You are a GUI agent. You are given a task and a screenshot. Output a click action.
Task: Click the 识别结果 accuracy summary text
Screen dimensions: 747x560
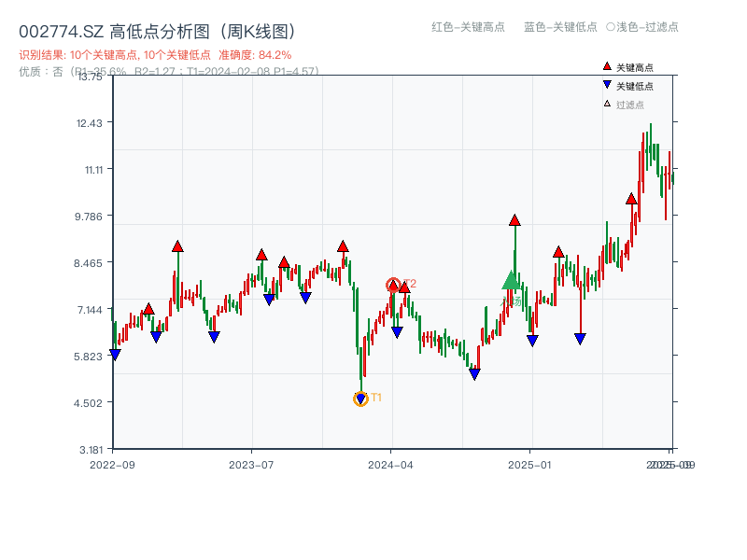pyautogui.click(x=149, y=55)
